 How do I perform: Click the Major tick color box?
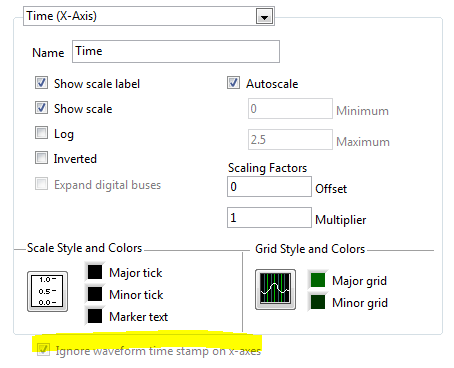tap(95, 272)
